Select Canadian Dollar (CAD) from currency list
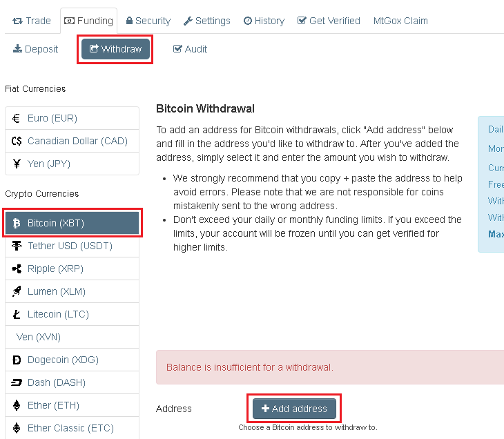This screenshot has height=439, width=504. tap(72, 141)
